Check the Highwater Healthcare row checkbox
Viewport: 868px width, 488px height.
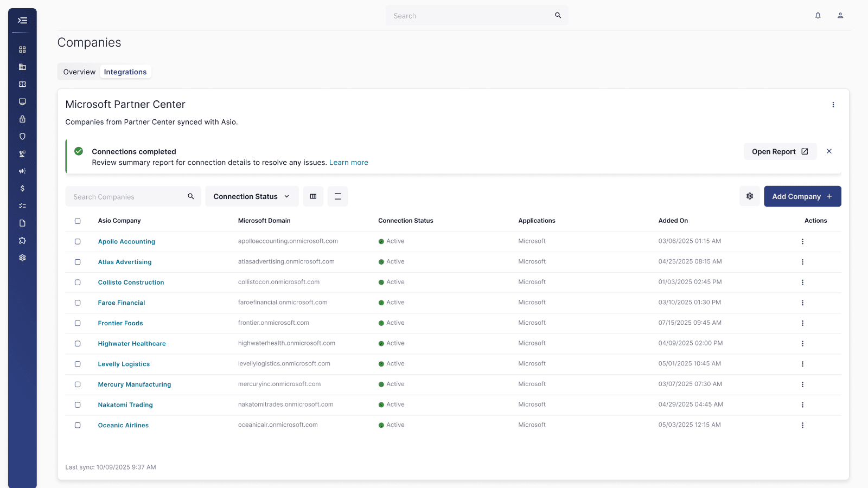78,344
